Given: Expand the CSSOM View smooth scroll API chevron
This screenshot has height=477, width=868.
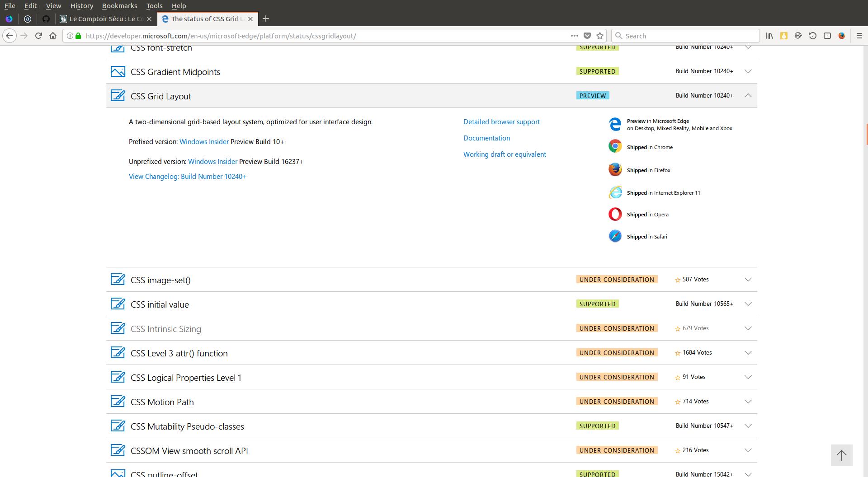Looking at the screenshot, I should click(748, 450).
